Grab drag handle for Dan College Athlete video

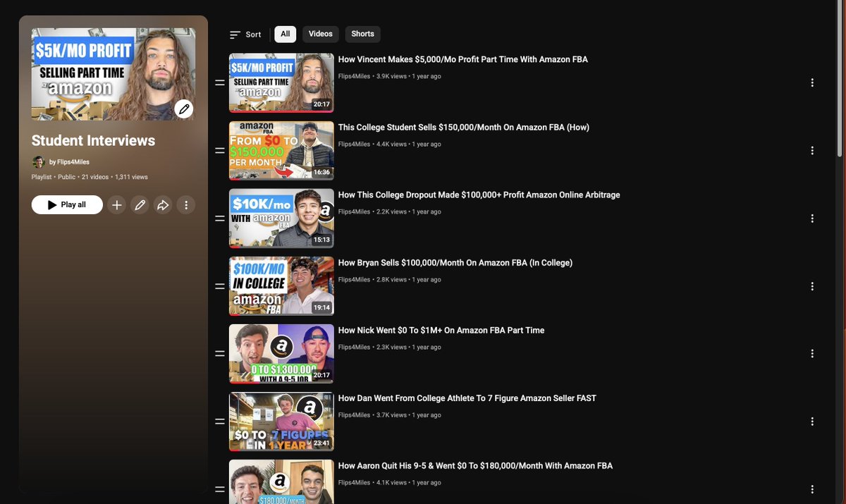coord(220,422)
